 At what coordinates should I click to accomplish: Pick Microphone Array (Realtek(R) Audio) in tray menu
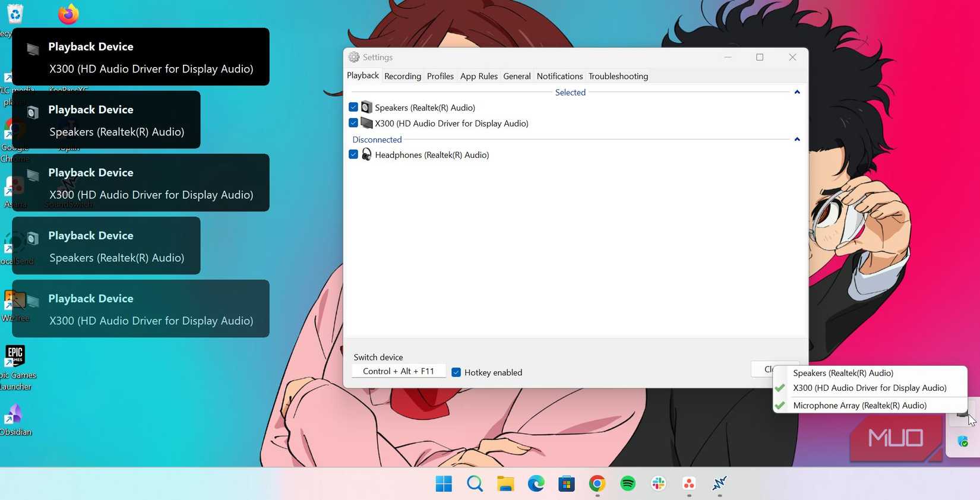[870, 406]
